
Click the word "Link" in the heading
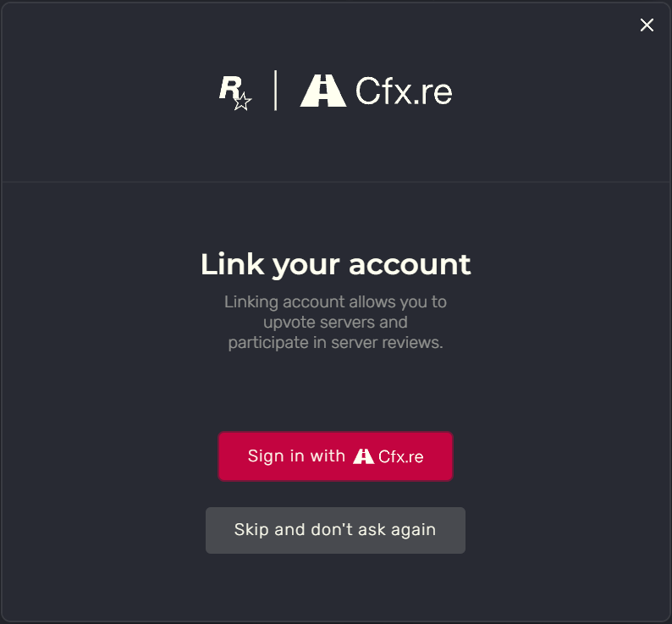pyautogui.click(x=232, y=263)
